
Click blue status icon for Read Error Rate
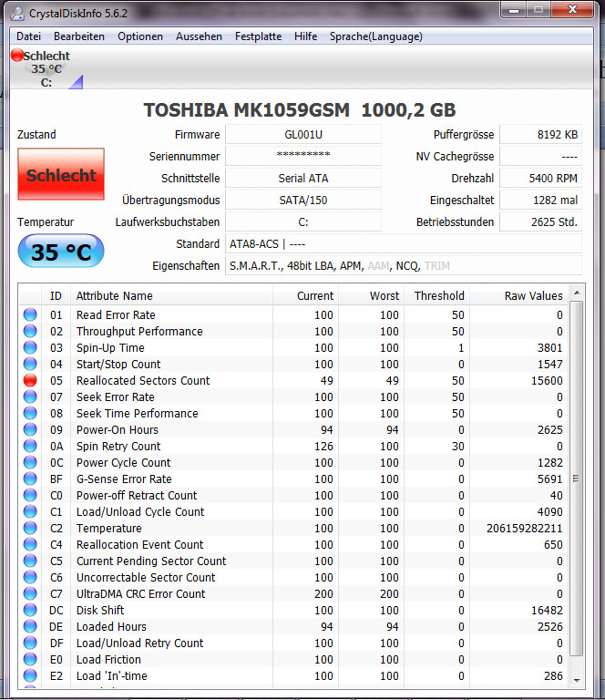click(x=30, y=314)
